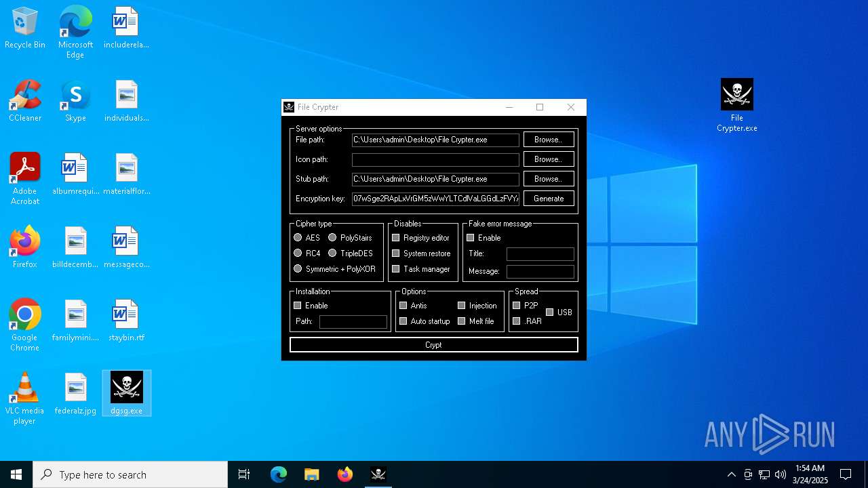Open Microsoft Edge from the taskbar

click(x=279, y=474)
